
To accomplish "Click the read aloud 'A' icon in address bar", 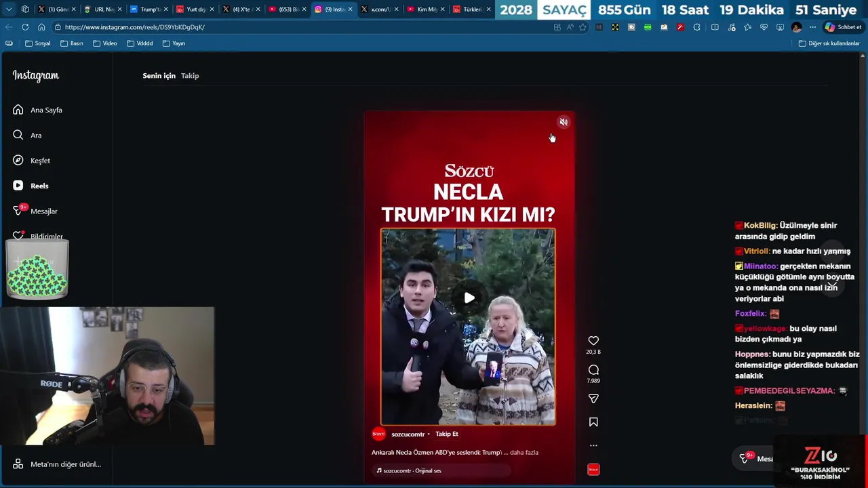I will coord(570,27).
